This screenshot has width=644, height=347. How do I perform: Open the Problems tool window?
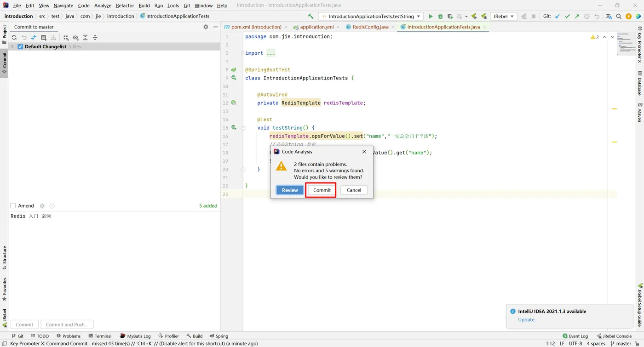click(68, 336)
